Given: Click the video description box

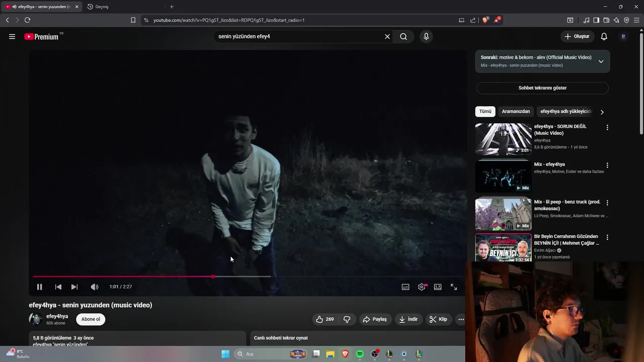Looking at the screenshot, I should coord(137,339).
